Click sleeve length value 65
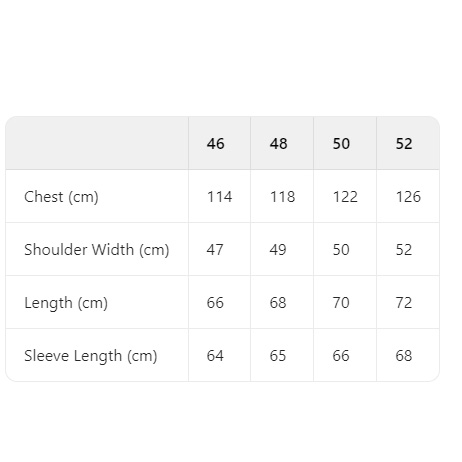The height and width of the screenshot is (462, 462). coord(278,356)
